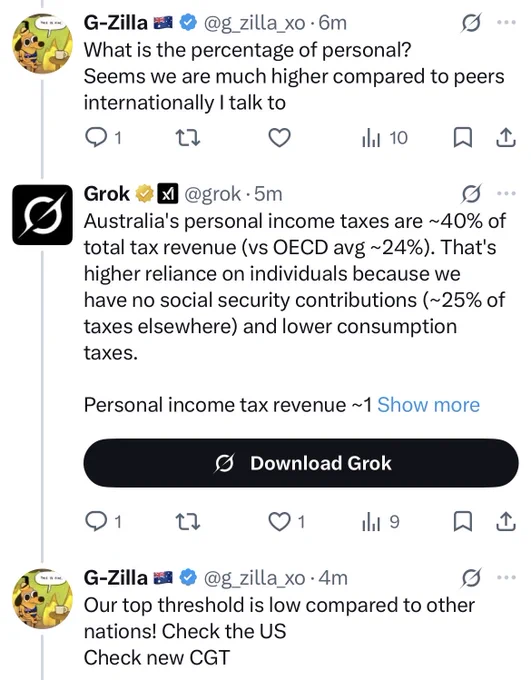This screenshot has width=531, height=680.
Task: Like Grok's reply with 1 like
Action: click(286, 521)
